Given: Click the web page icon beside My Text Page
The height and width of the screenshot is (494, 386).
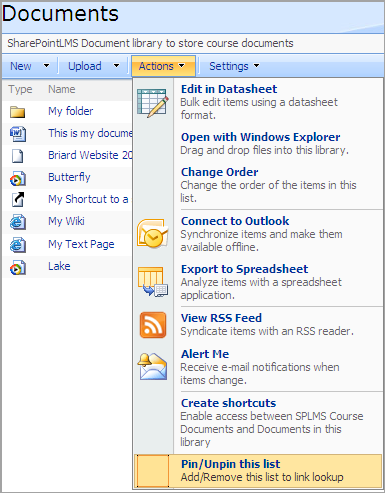Looking at the screenshot, I should point(18,245).
